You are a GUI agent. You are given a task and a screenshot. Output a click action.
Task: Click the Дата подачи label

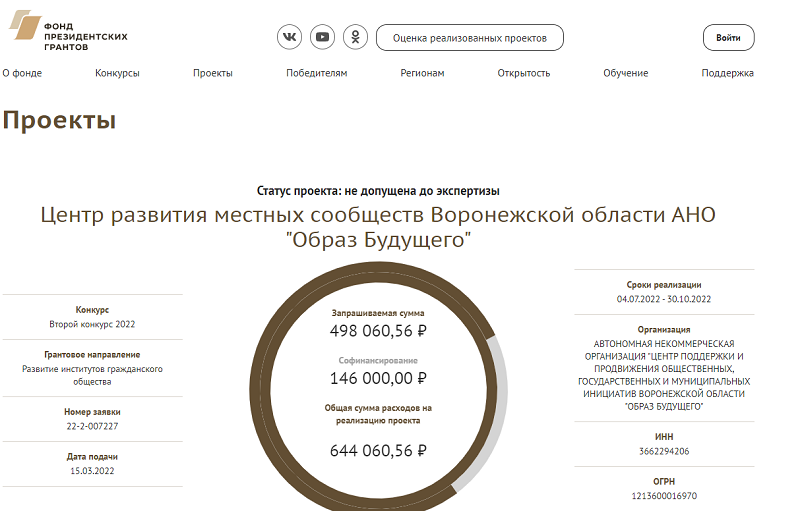[x=92, y=457]
